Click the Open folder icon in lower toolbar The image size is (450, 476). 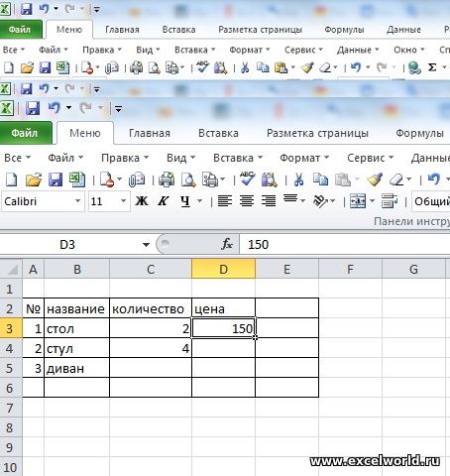[x=34, y=180]
